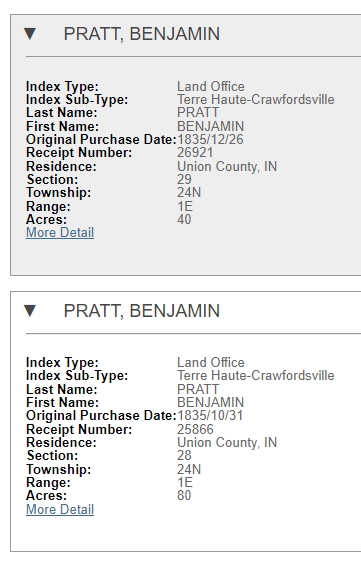This screenshot has height=578, width=361.
Task: Click Union County, IN in the receipt 25866 record
Action: pos(227,442)
